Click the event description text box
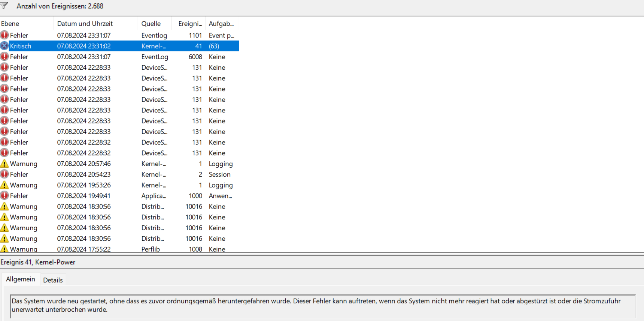644x321 pixels. [x=323, y=306]
